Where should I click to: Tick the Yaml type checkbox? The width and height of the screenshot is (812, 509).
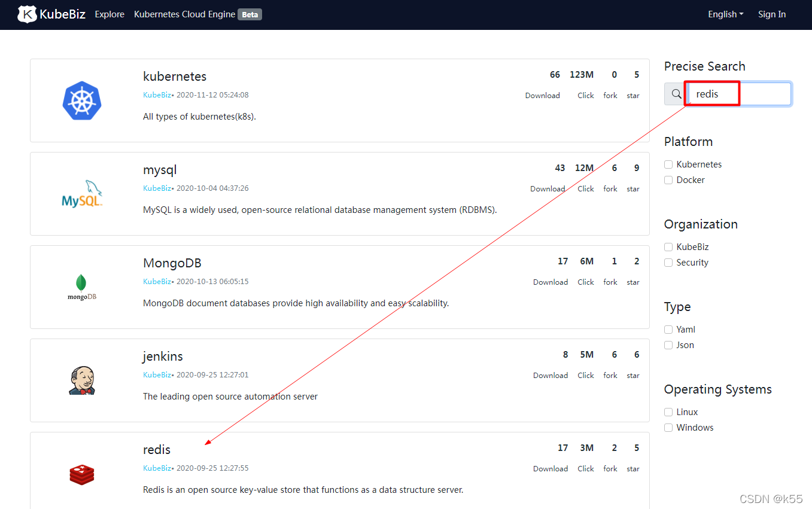668,330
